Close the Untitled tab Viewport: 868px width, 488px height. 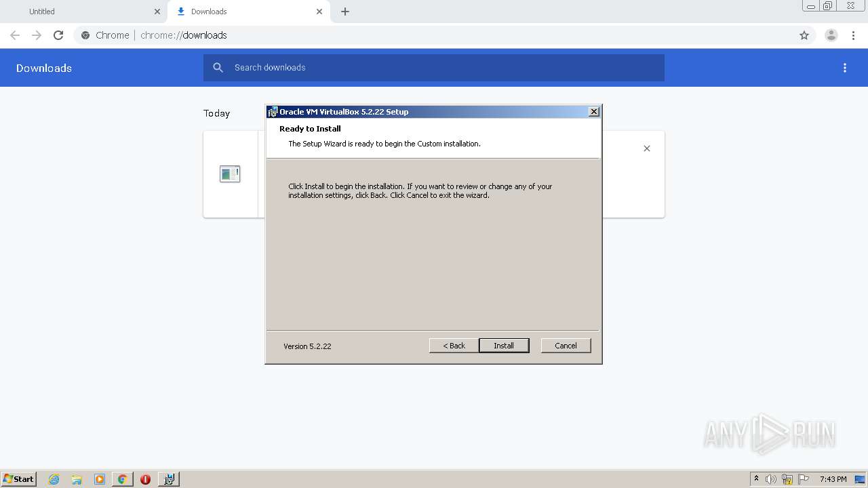click(157, 12)
